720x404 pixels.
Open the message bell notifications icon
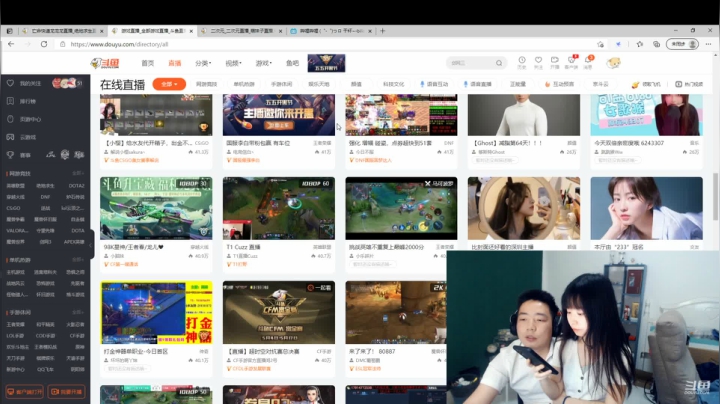[x=588, y=62]
